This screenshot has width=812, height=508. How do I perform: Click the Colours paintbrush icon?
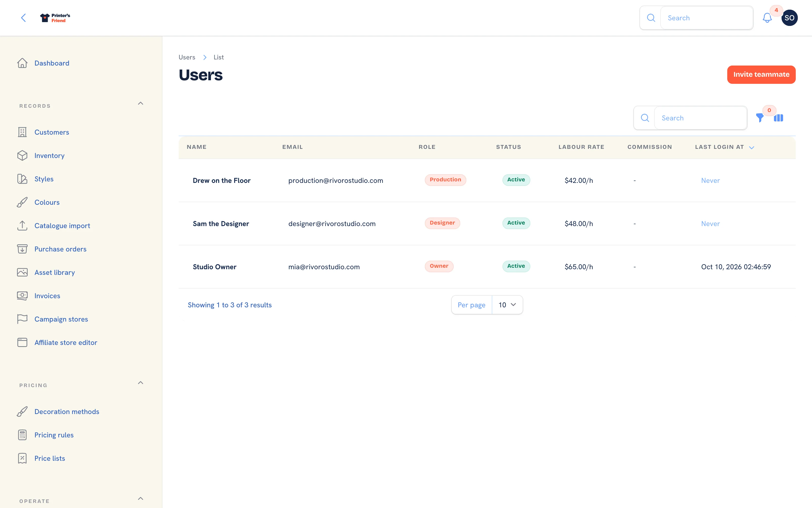click(23, 202)
